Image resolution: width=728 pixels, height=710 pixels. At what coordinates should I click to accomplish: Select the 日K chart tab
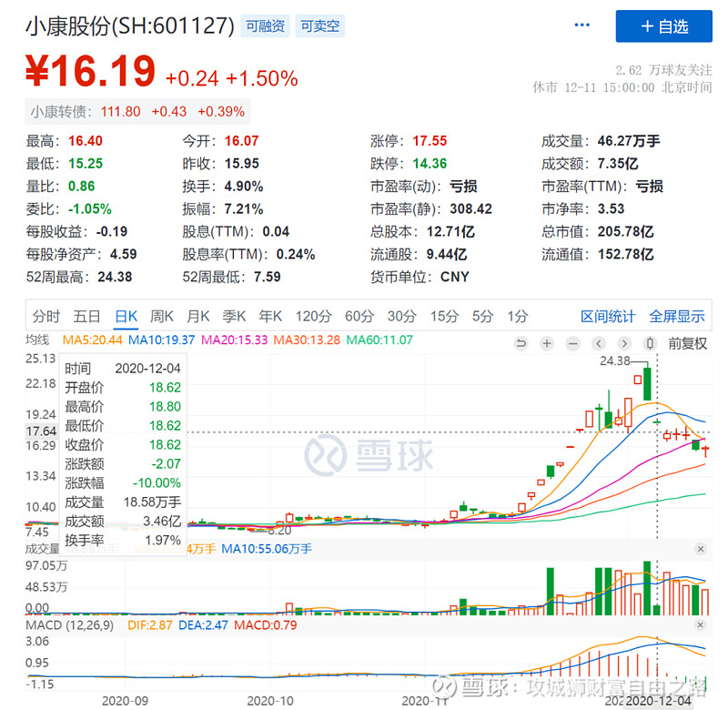126,316
